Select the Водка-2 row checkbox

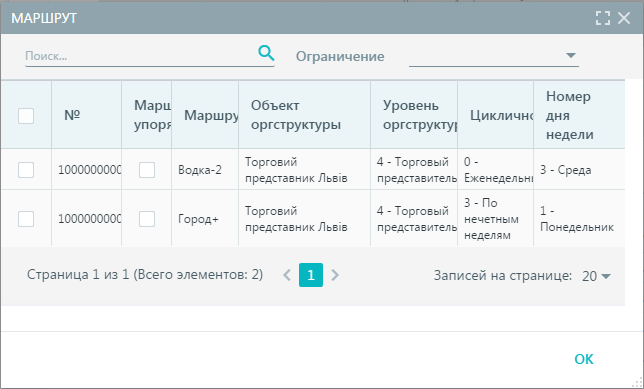[x=26, y=170]
